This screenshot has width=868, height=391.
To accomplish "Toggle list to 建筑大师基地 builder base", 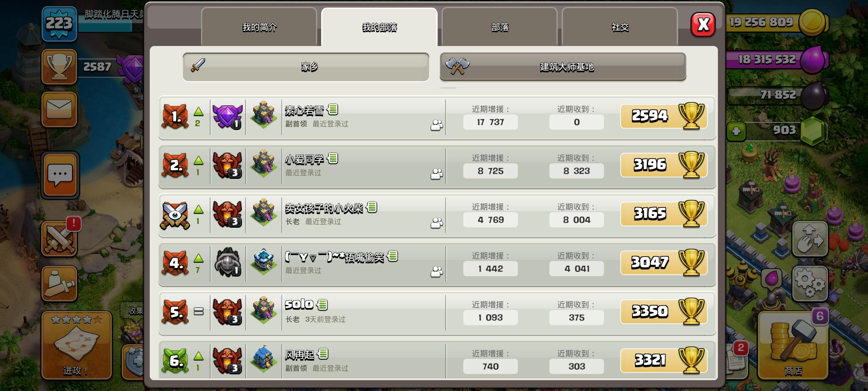I will pyautogui.click(x=563, y=67).
